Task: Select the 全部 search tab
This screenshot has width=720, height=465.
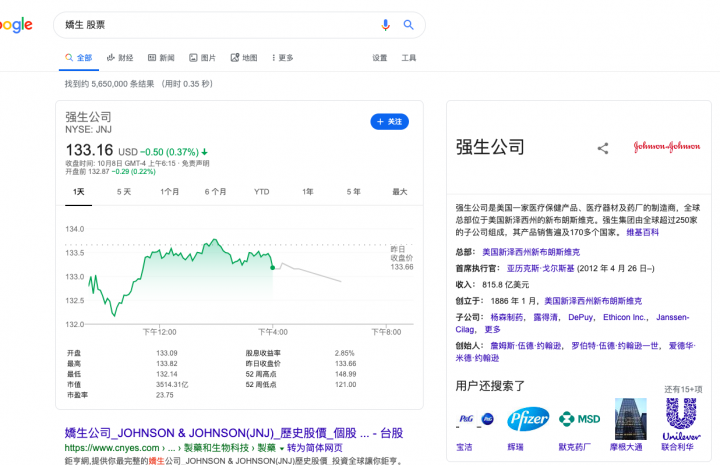Action: click(79, 58)
